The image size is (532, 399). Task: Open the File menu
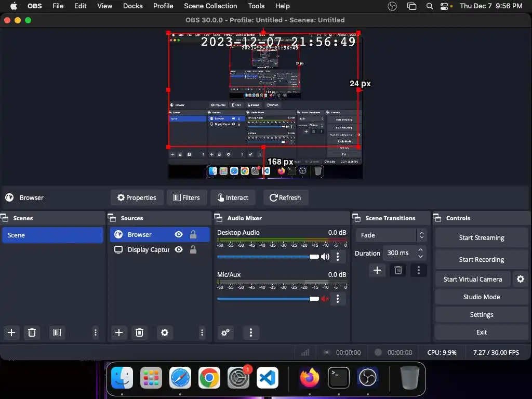[x=58, y=6]
